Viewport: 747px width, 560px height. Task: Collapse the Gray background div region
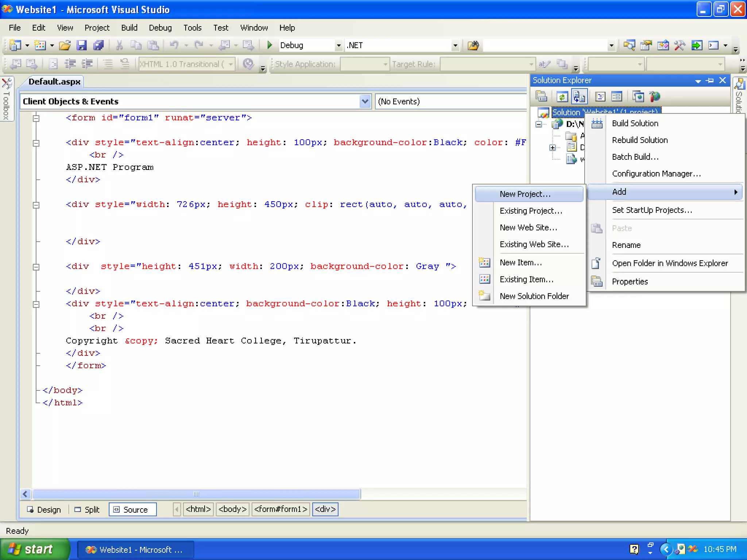pos(36,267)
